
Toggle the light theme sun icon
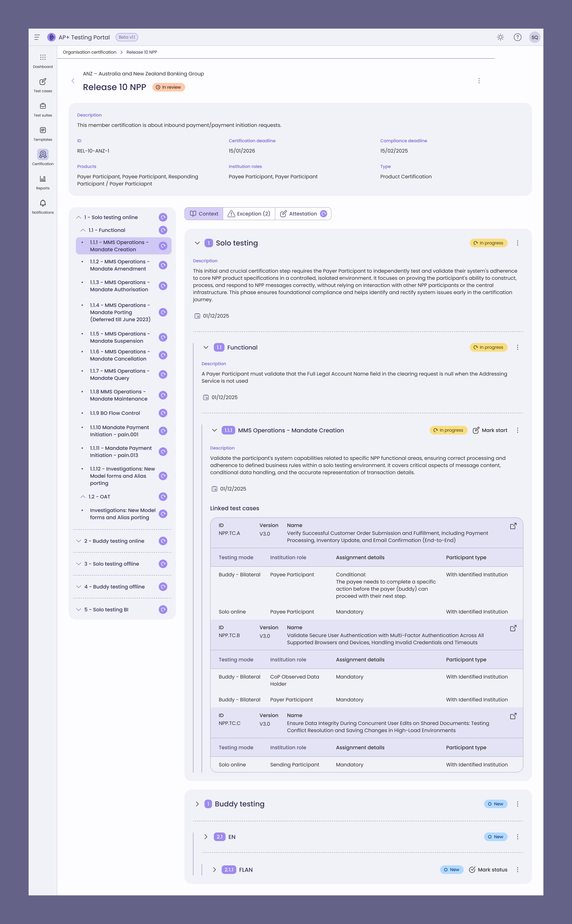point(500,37)
